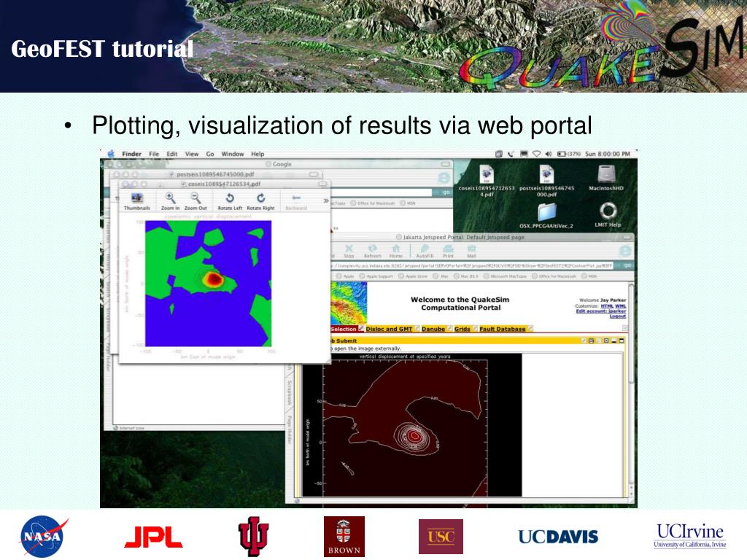Image resolution: width=747 pixels, height=560 pixels.
Task: Open the Help menu
Action: (x=258, y=154)
